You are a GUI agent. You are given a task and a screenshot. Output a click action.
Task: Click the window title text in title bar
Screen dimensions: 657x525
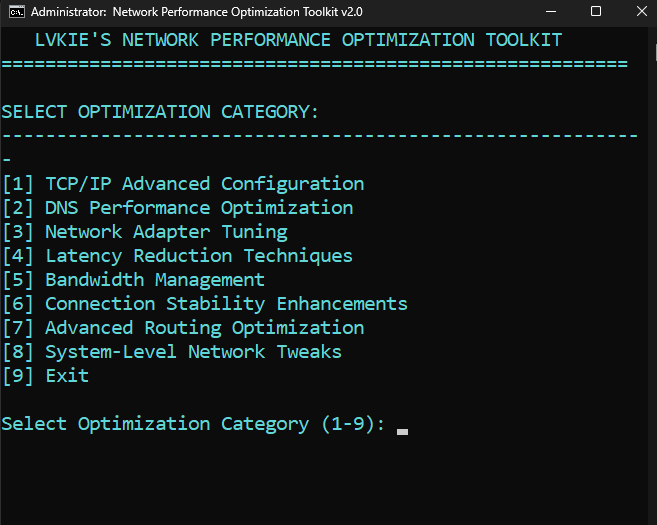(x=197, y=12)
